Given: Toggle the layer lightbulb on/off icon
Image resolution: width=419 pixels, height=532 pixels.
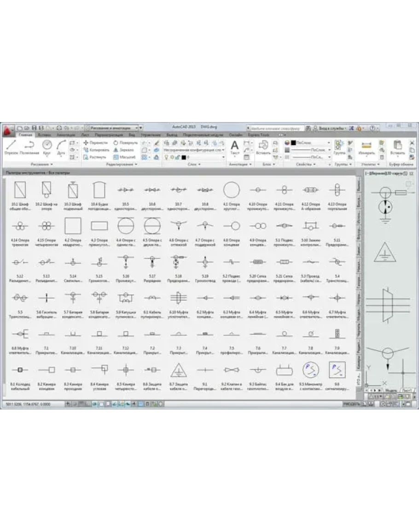Looking at the screenshot, I should pyautogui.click(x=166, y=157).
